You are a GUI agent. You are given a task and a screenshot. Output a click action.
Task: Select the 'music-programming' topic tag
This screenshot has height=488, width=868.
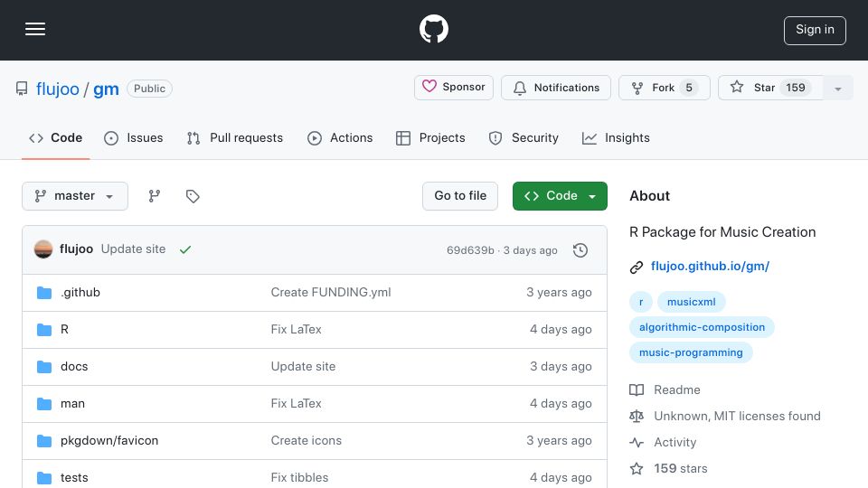click(691, 352)
